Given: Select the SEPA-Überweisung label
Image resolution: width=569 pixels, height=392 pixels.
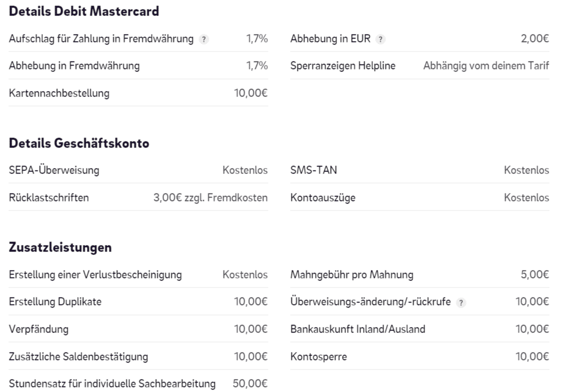Looking at the screenshot, I should [x=54, y=170].
